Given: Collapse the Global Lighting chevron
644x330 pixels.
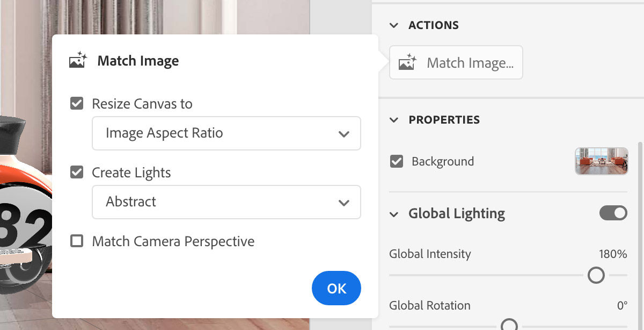Looking at the screenshot, I should [394, 214].
